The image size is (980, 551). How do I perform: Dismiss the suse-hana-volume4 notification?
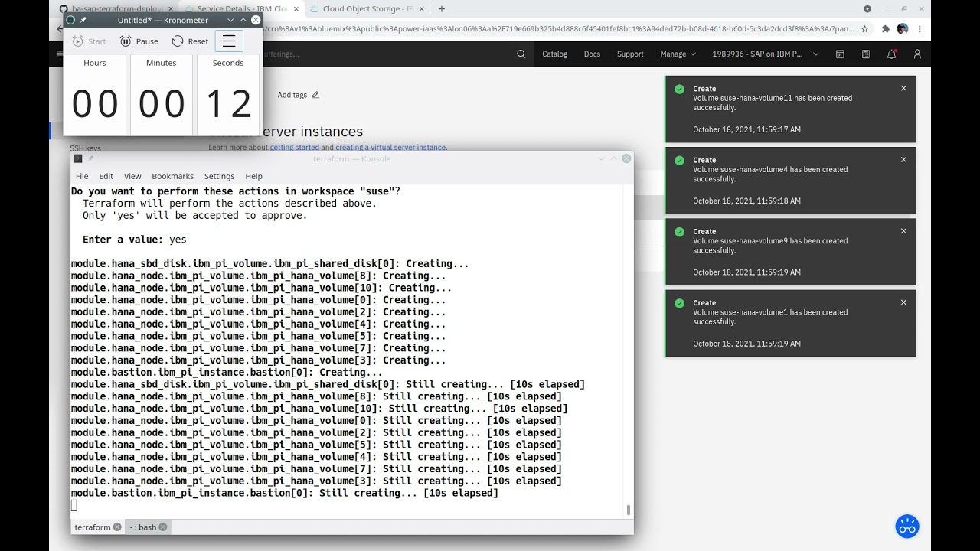(903, 159)
